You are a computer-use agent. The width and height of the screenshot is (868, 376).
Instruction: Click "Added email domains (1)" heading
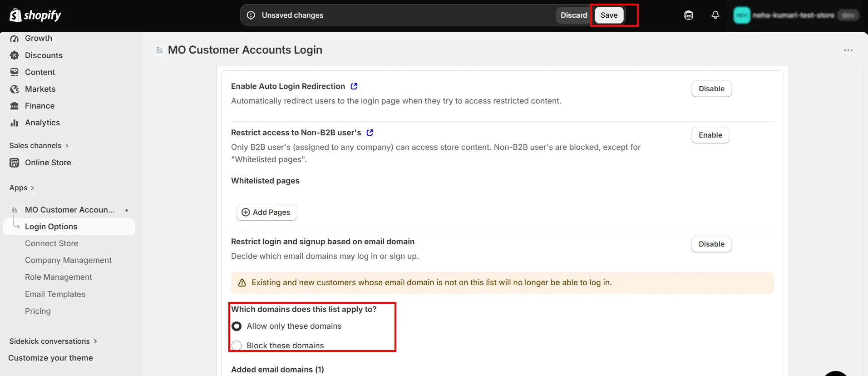pos(277,370)
